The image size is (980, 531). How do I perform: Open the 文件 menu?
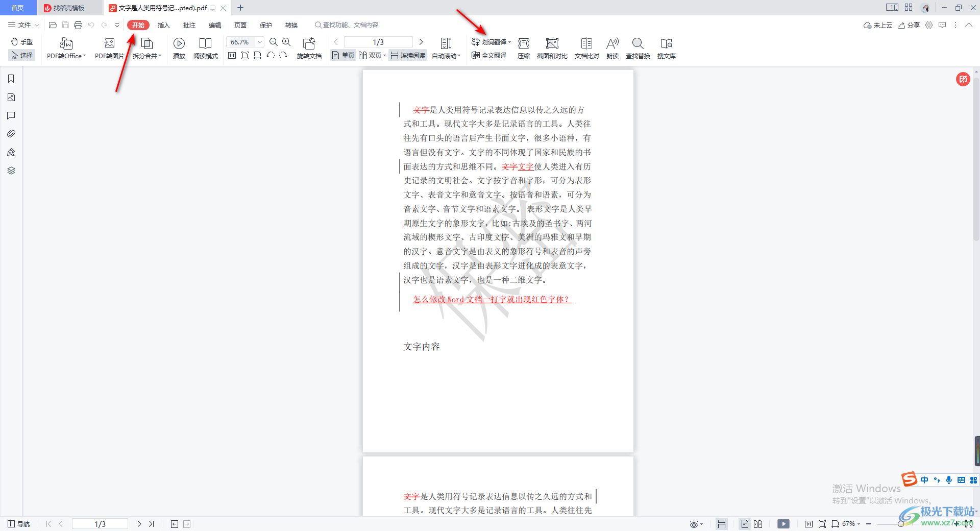click(x=23, y=25)
